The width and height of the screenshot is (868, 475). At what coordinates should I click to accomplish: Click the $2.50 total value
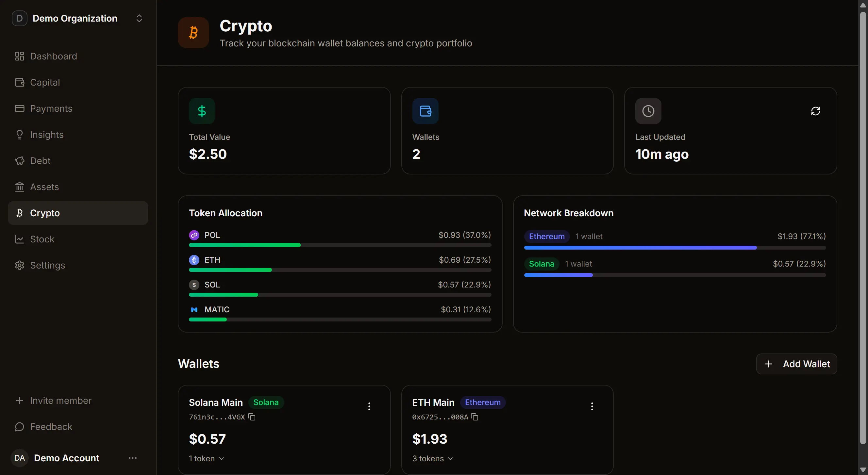(x=208, y=154)
